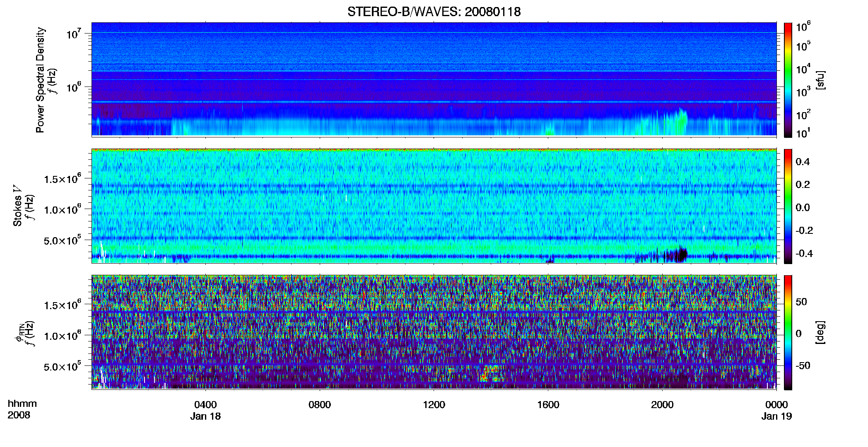Click the 10^2 label on the sfu color bar
The width and height of the screenshot is (868, 447).
point(803,115)
